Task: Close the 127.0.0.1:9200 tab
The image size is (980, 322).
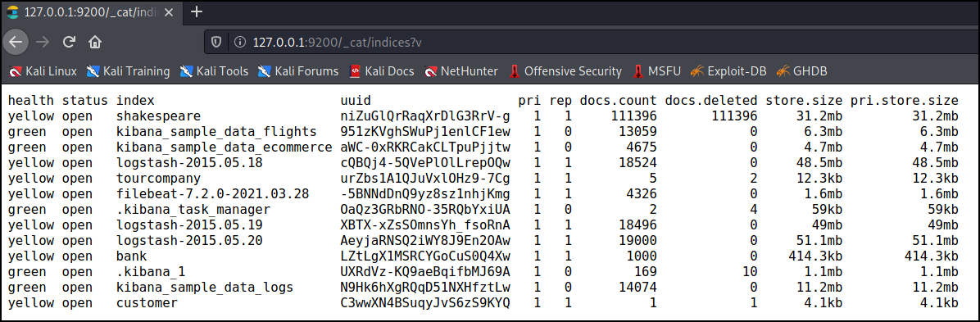Action: click(170, 11)
